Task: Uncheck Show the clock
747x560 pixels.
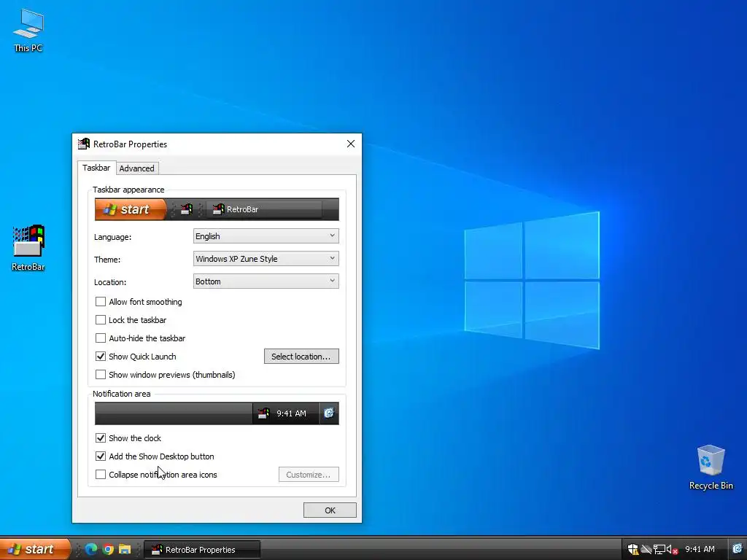Action: [101, 438]
